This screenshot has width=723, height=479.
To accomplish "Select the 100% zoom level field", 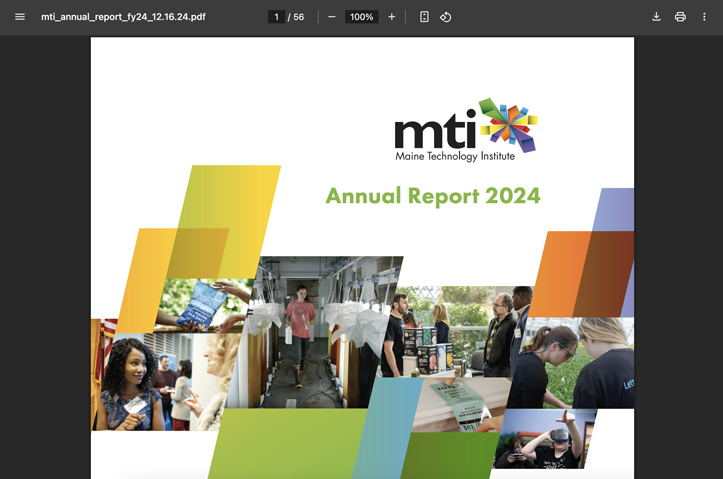I will point(362,17).
